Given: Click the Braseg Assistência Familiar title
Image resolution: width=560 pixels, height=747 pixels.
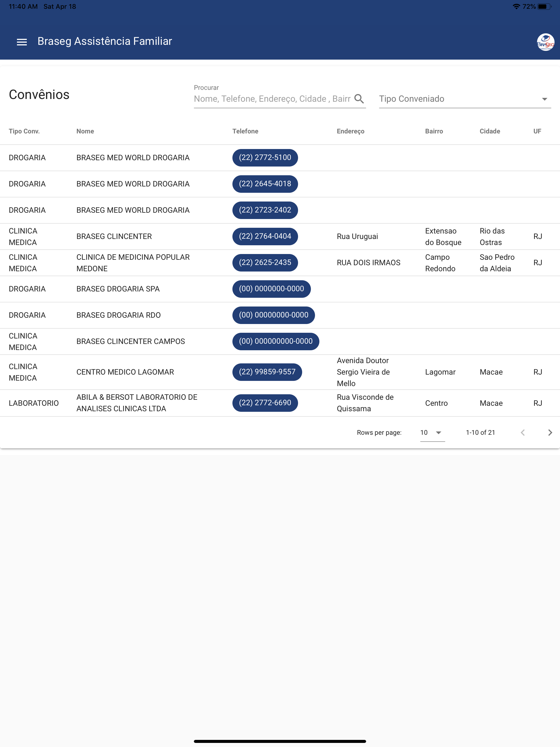Looking at the screenshot, I should point(105,41).
